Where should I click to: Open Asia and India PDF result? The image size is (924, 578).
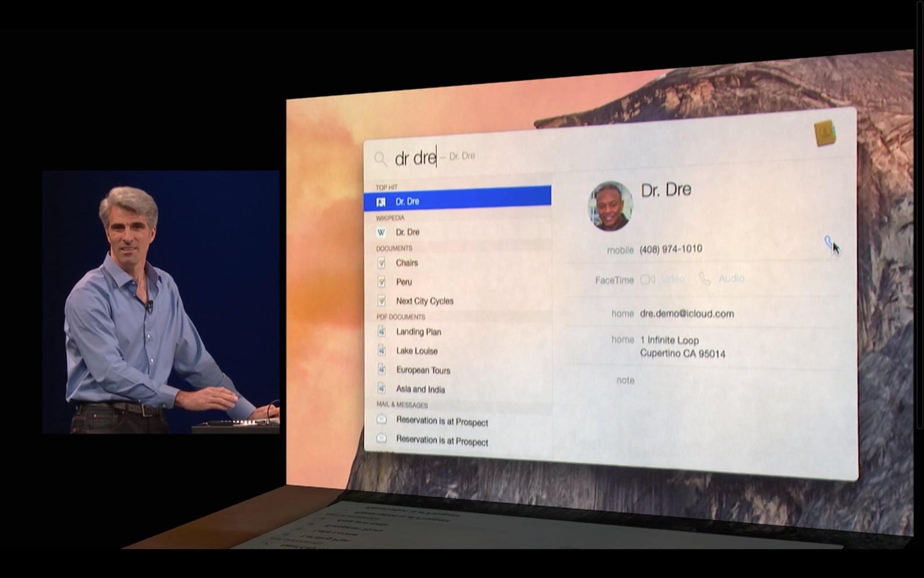tap(420, 389)
